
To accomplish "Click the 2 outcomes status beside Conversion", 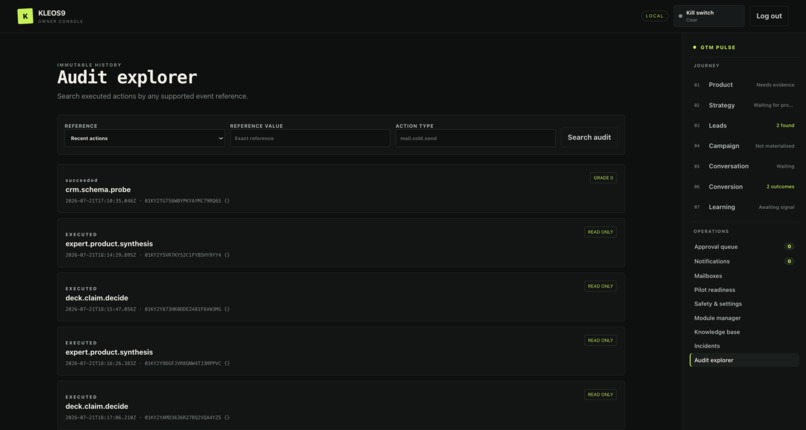I will pos(780,186).
